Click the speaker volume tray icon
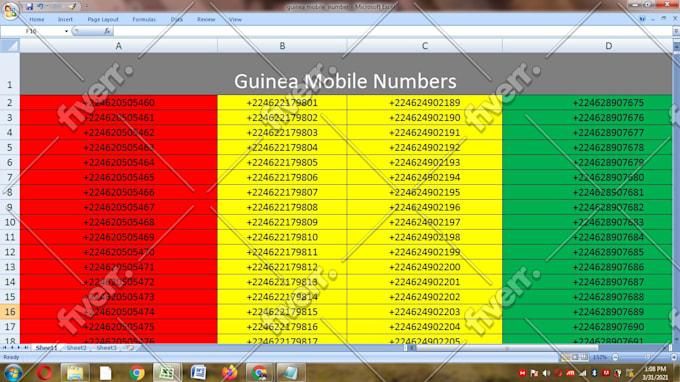Image resolution: width=680 pixels, height=382 pixels. tap(546, 373)
